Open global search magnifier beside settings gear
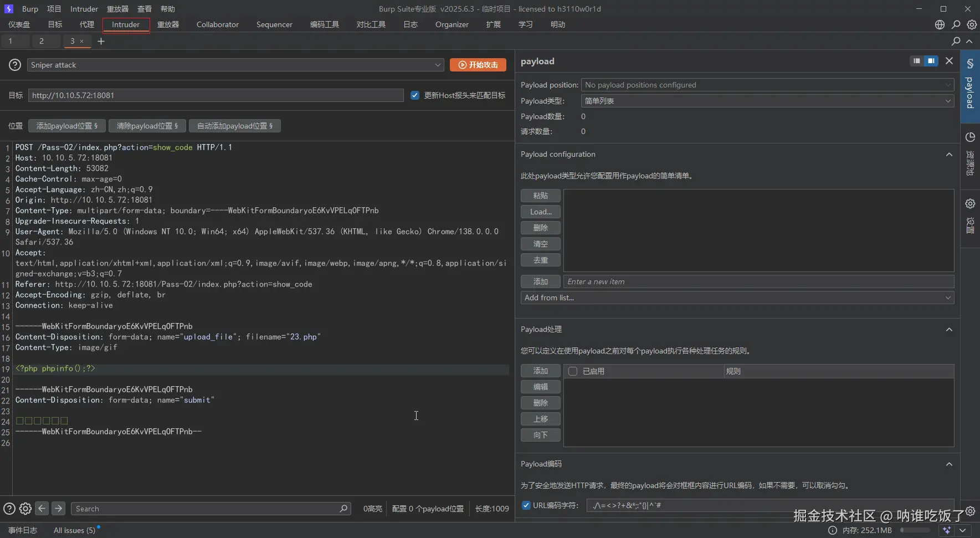The width and height of the screenshot is (980, 538). pyautogui.click(x=956, y=24)
